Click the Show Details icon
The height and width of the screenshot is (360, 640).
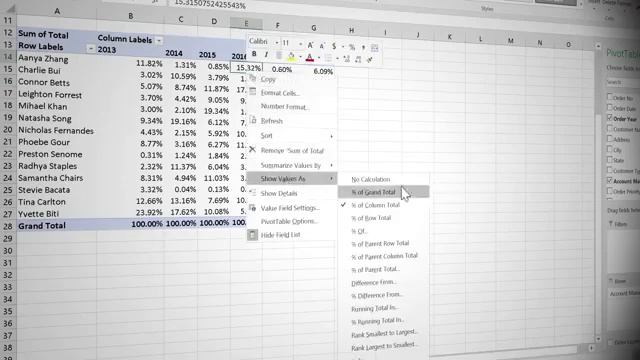(253, 193)
